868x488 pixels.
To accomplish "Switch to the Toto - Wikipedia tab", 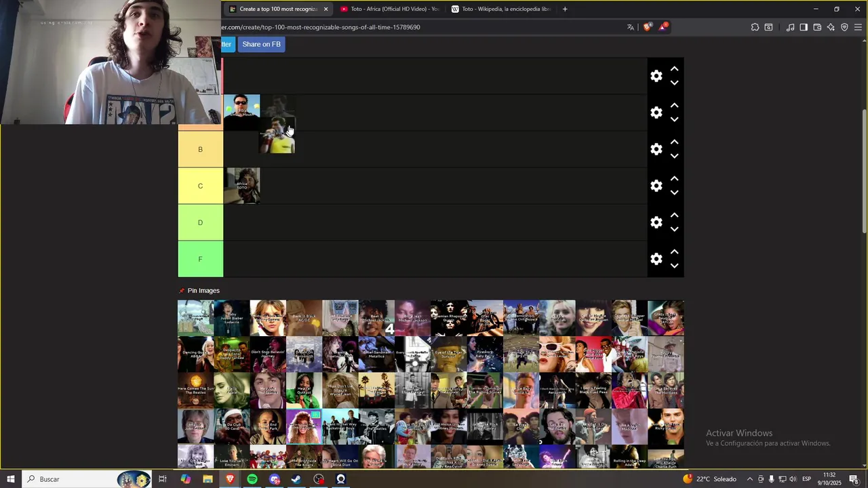I will click(x=501, y=9).
